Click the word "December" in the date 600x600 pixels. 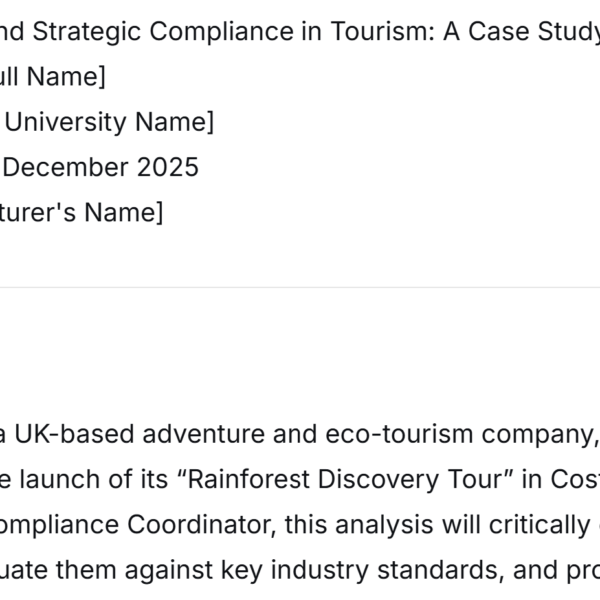tap(67, 167)
